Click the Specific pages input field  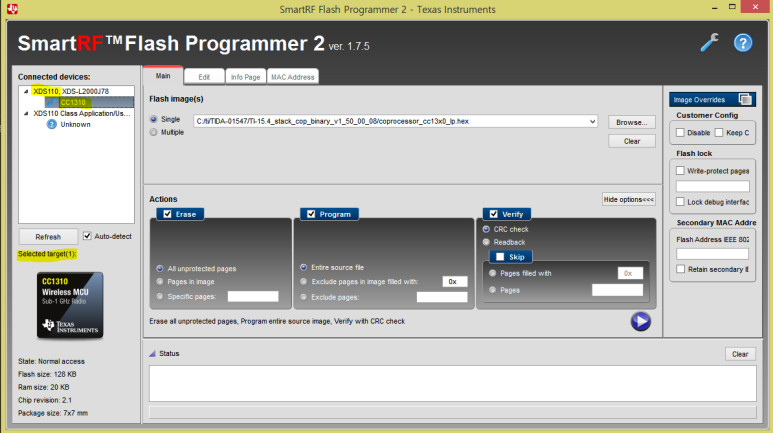[252, 296]
